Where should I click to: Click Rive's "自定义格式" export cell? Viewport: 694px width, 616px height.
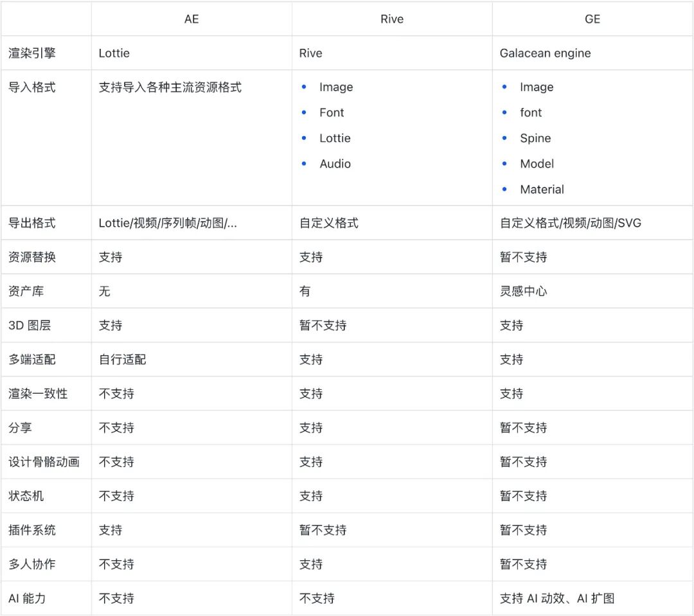click(x=329, y=223)
